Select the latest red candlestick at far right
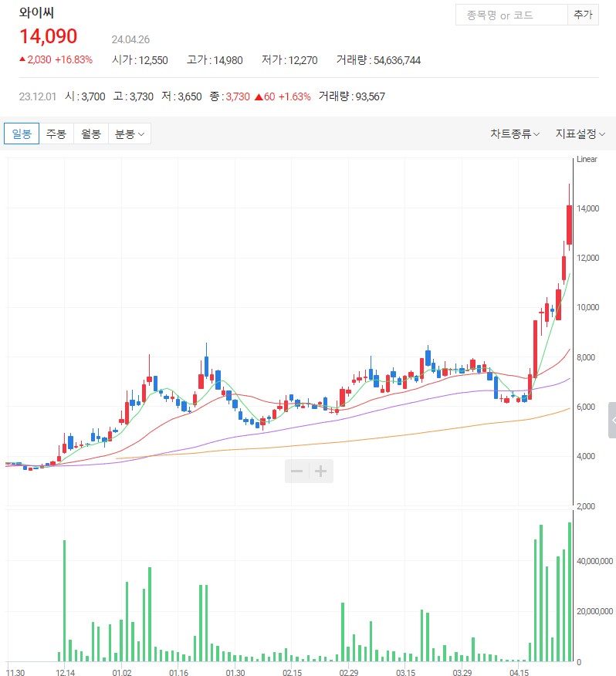The image size is (616, 676). point(569,225)
